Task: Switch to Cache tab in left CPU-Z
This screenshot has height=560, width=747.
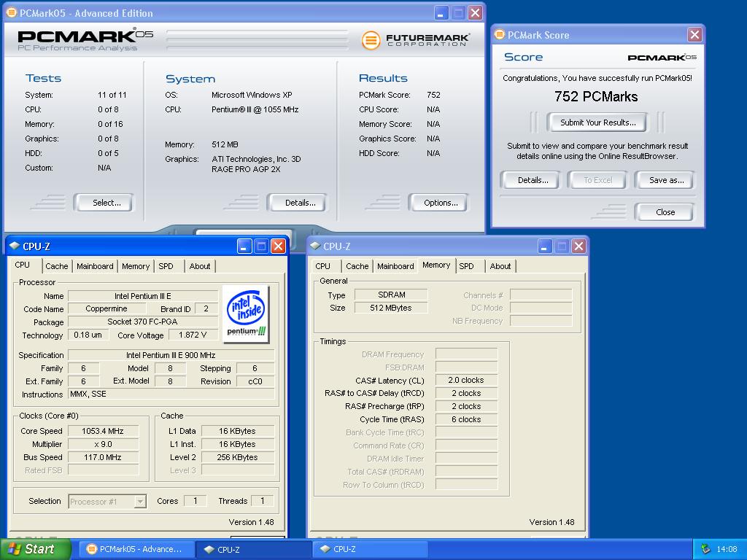Action: [57, 266]
